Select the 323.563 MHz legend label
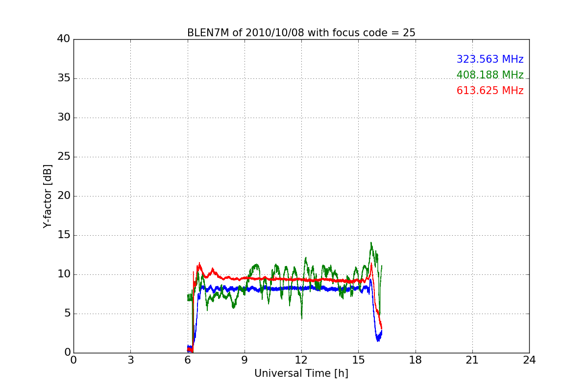 (490, 59)
